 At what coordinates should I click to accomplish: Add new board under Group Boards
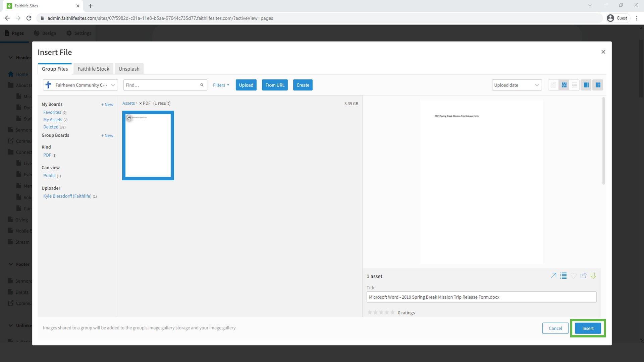pos(107,136)
